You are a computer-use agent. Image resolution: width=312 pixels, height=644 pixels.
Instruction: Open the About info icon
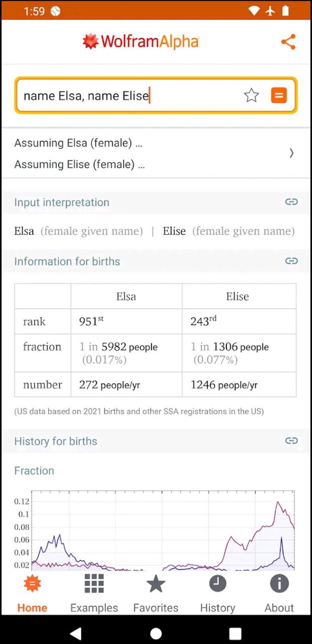pyautogui.click(x=279, y=583)
